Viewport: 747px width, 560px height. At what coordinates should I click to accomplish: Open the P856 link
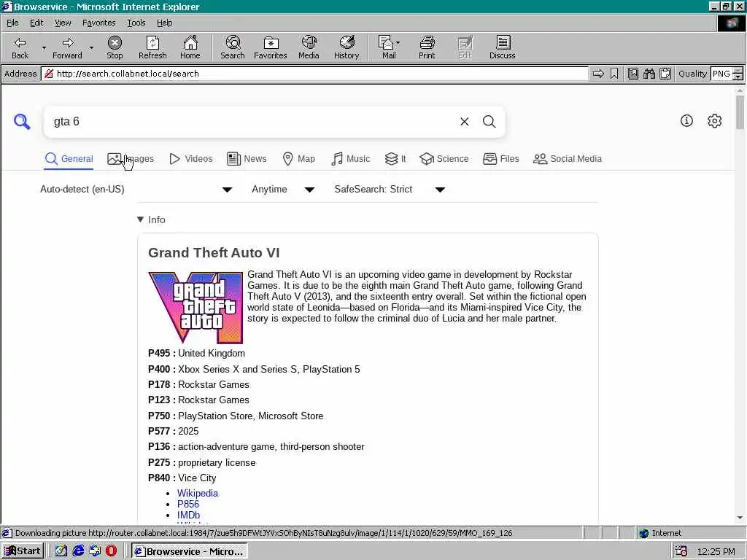(188, 505)
